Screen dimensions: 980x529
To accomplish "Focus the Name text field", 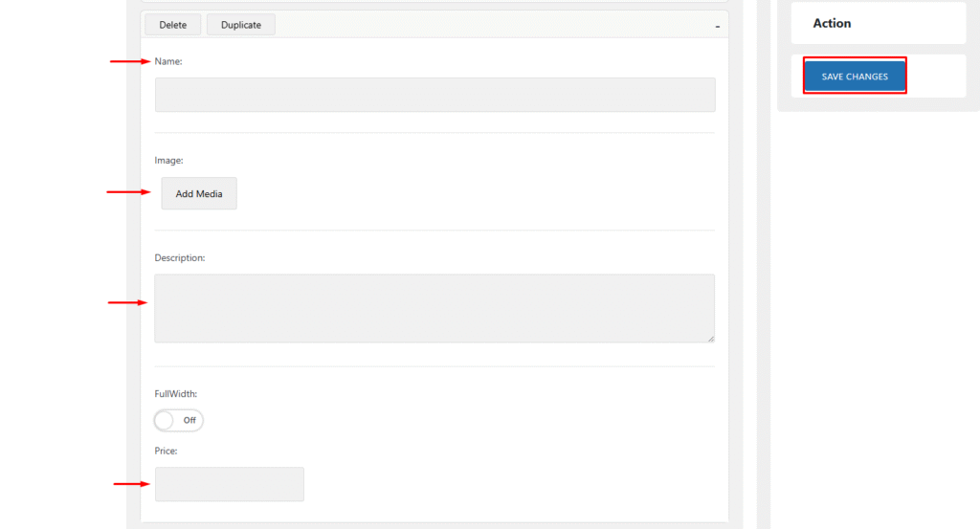I will [x=434, y=95].
